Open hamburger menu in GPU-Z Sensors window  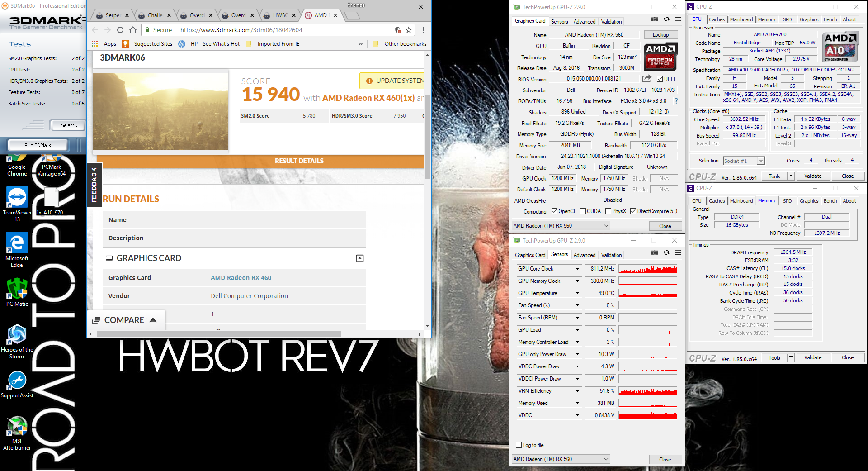(x=678, y=252)
